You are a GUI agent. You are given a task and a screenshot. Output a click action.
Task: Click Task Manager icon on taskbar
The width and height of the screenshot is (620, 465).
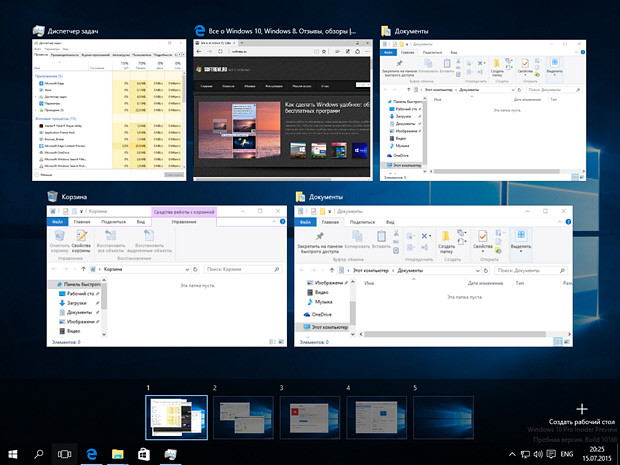(170, 454)
